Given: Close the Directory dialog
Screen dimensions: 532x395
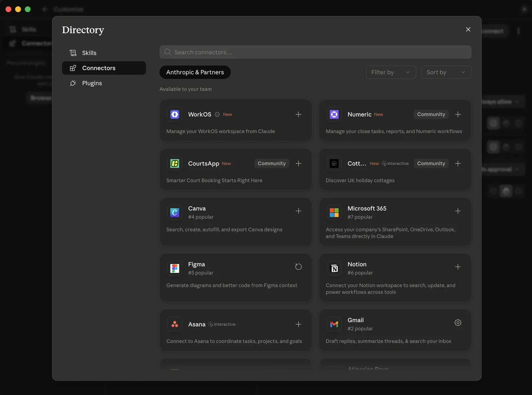Looking at the screenshot, I should [468, 30].
